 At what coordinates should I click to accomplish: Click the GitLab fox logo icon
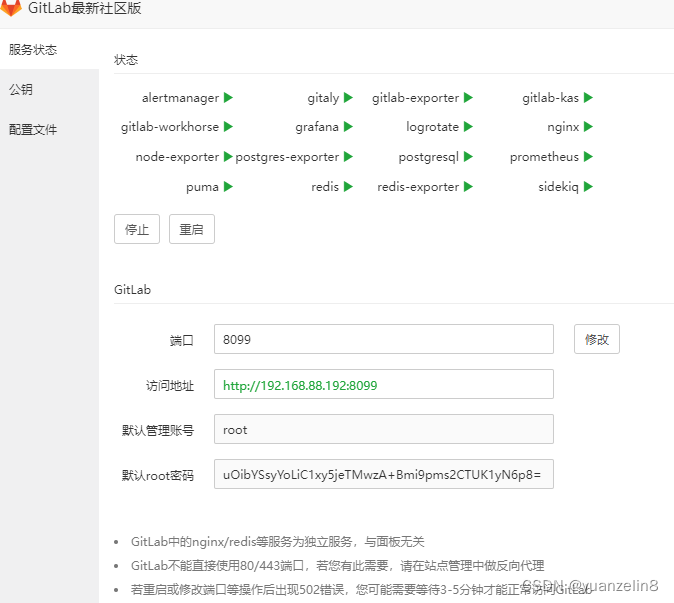click(11, 8)
